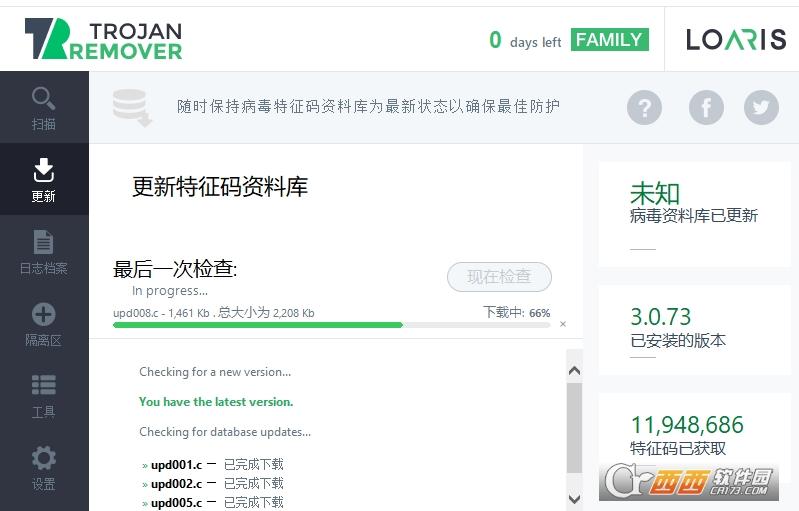Open the 设置 settings gear
799x511 pixels.
44,467
